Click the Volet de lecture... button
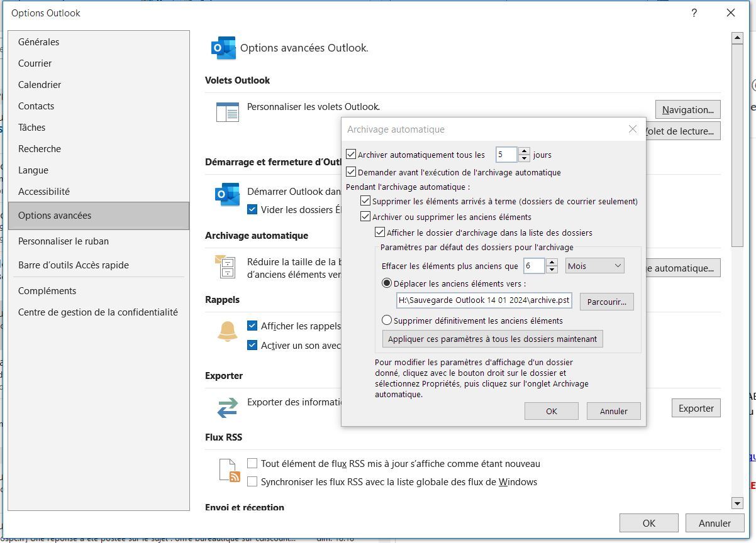This screenshot has height=543, width=756. tap(682, 131)
